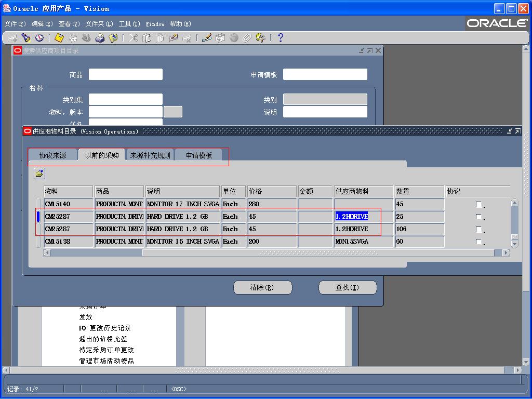The height and width of the screenshot is (399, 532).
Task: Click the 类别集 input field
Action: click(126, 99)
